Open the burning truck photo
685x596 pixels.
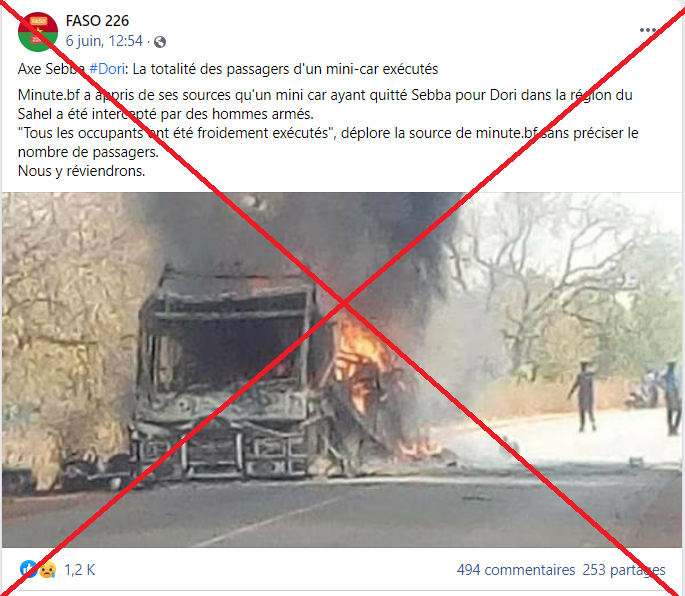click(342, 370)
